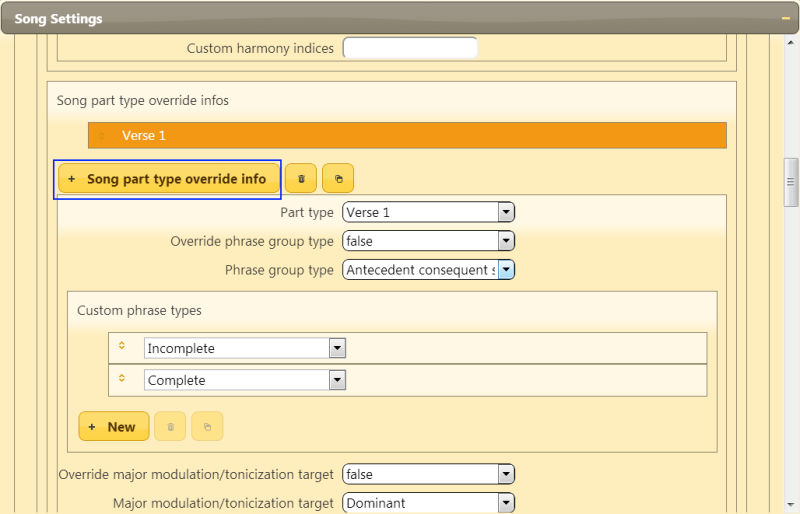Click the disabled delete phrase type icon
Viewport: 800px width, 514px height.
(170, 426)
